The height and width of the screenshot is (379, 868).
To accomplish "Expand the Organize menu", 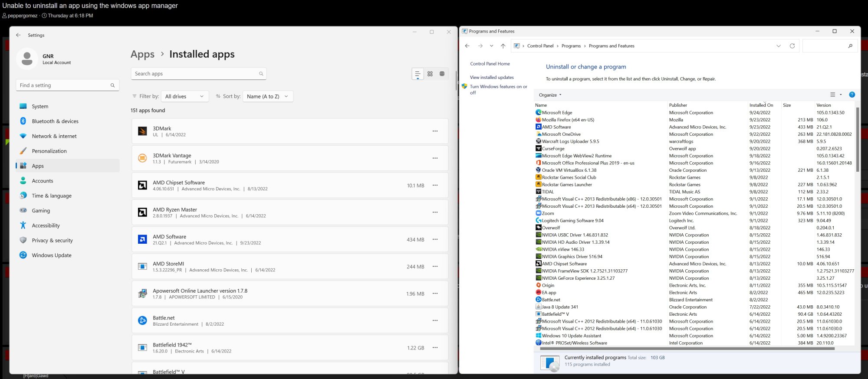I will [550, 95].
